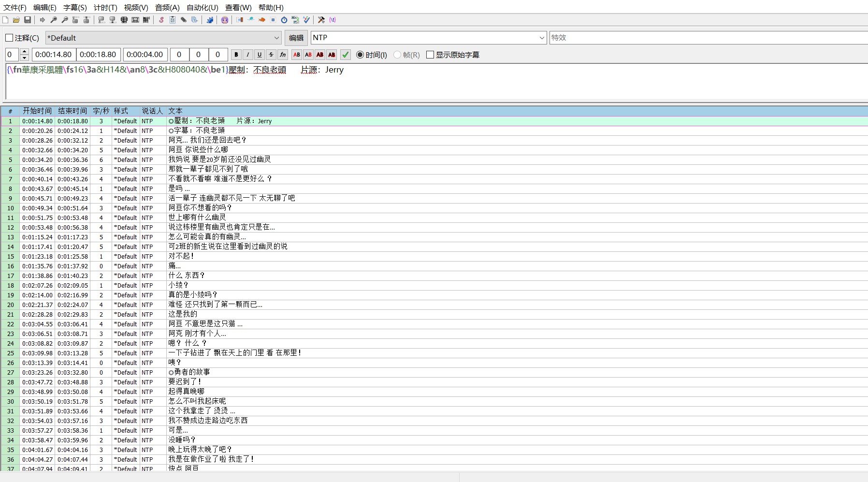Launch ASSDraw via the anime girl icon
This screenshot has height=482, width=868.
pos(225,20)
